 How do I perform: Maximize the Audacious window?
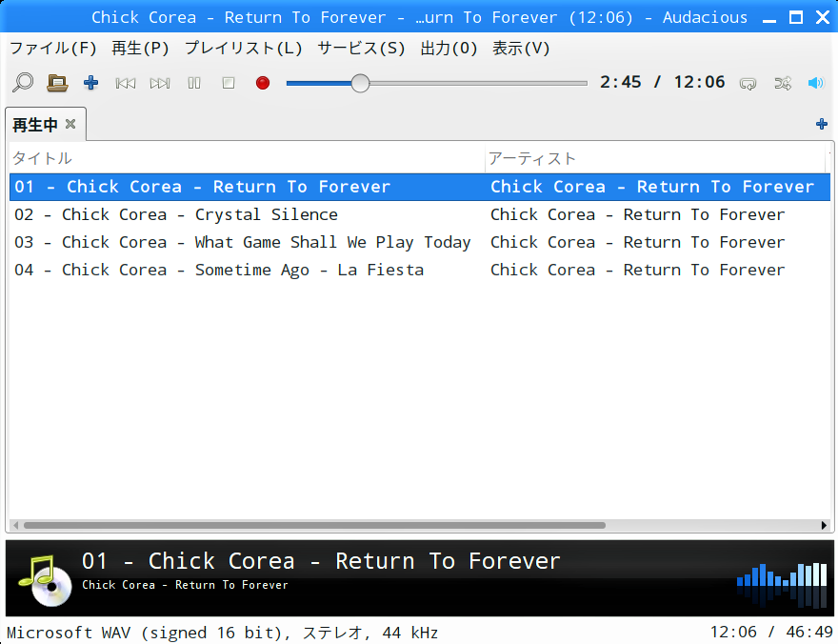point(796,18)
